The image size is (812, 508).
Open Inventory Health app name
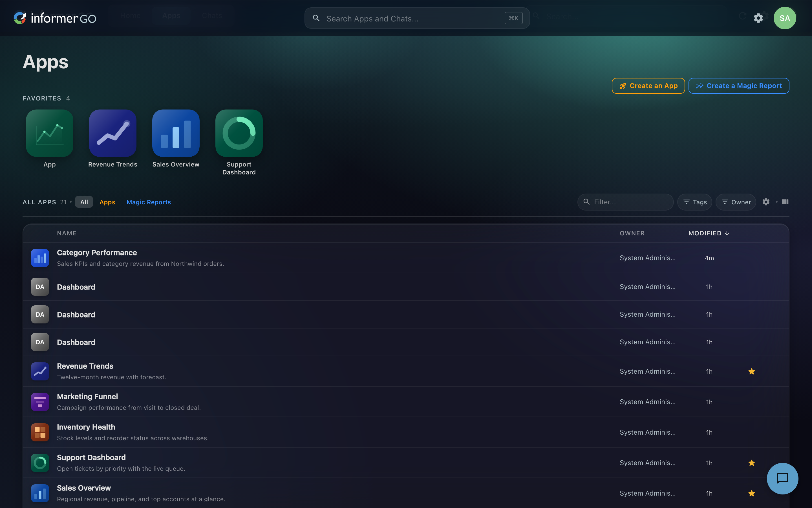click(86, 427)
